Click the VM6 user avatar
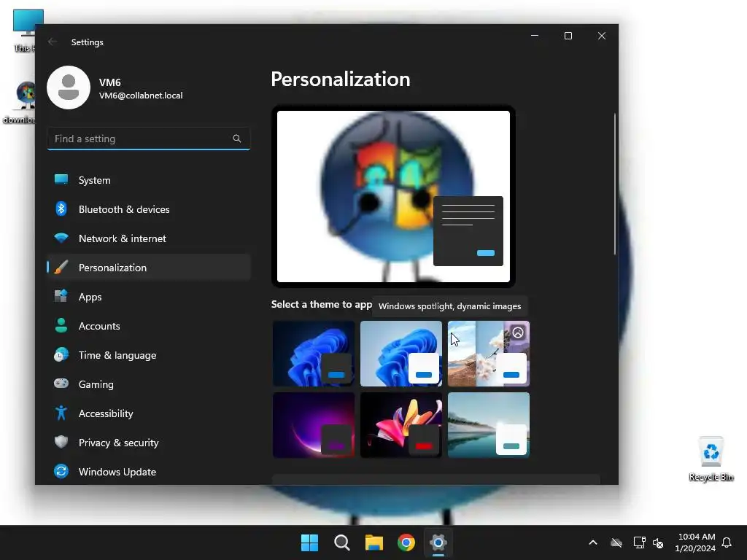 pos(69,87)
